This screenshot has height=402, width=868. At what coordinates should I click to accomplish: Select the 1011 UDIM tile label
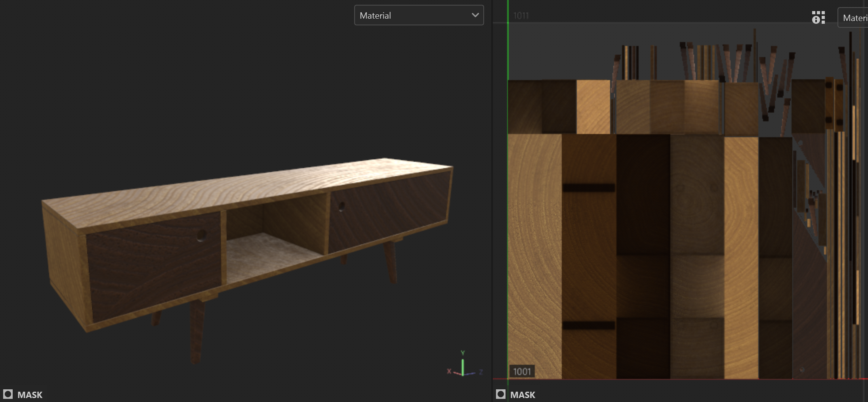click(x=521, y=15)
